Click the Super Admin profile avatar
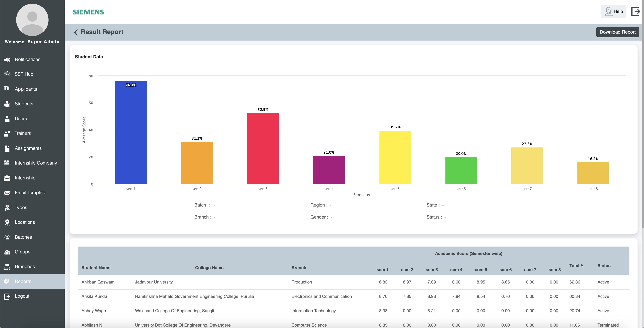This screenshot has width=644, height=328. tap(32, 20)
